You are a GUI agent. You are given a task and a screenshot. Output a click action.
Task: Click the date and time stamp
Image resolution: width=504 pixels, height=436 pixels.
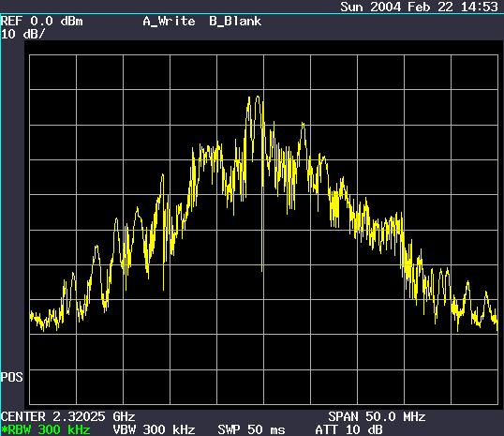[419, 7]
